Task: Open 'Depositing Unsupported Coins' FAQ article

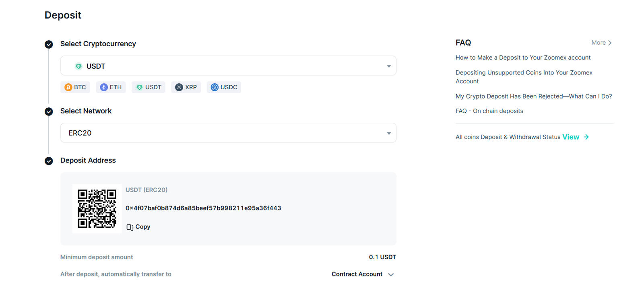Action: click(524, 77)
